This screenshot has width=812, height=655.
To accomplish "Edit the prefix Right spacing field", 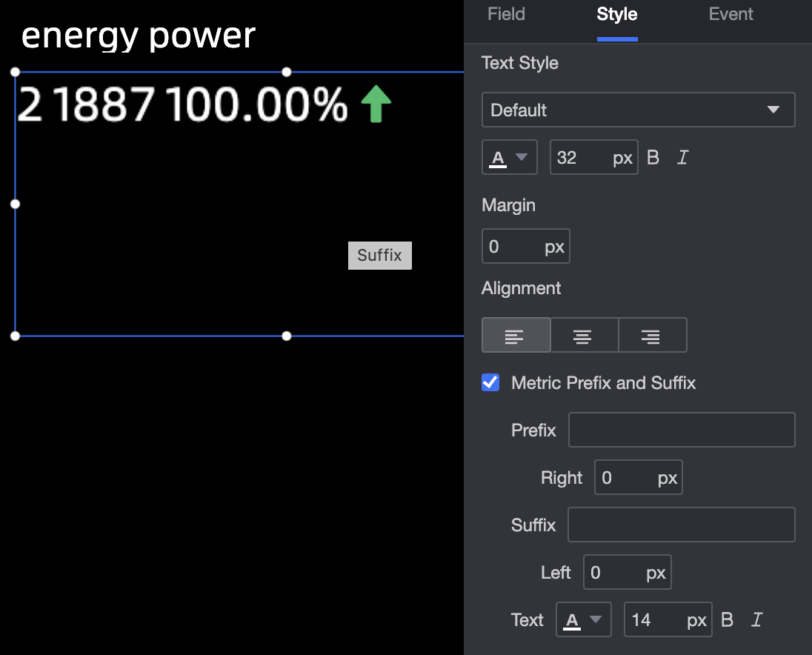I will click(x=638, y=477).
